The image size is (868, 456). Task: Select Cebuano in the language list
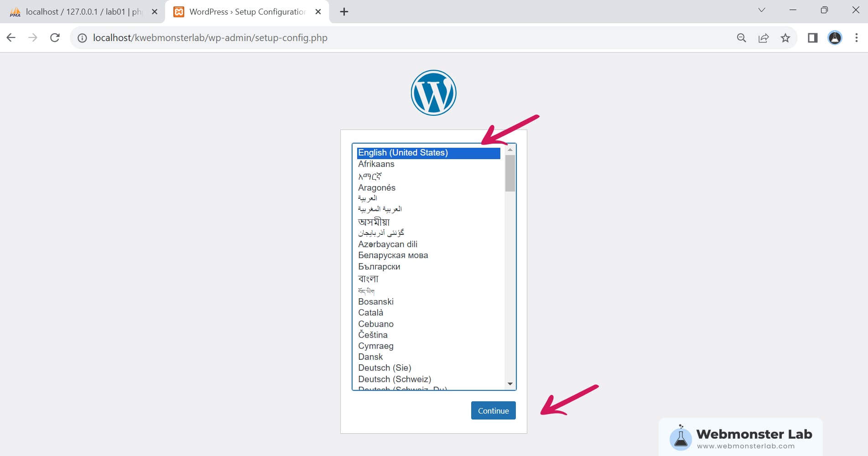click(x=428, y=324)
